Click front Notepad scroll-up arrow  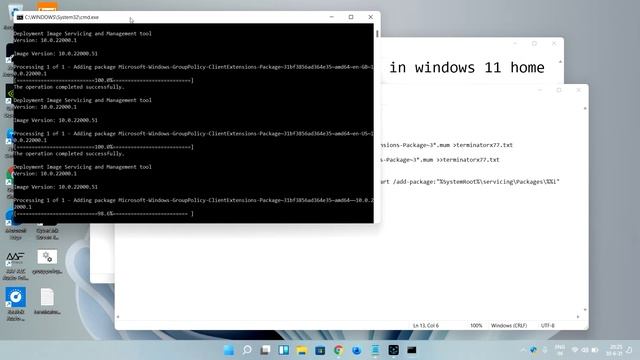point(585,108)
